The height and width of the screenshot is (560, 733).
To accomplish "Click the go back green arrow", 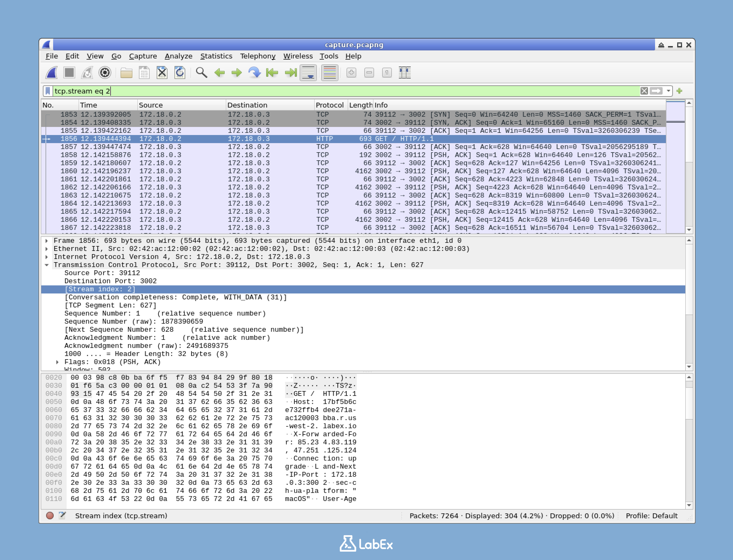I will [220, 73].
